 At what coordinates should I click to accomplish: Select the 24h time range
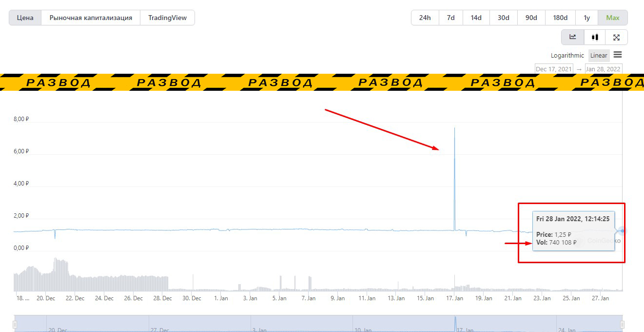coord(425,18)
